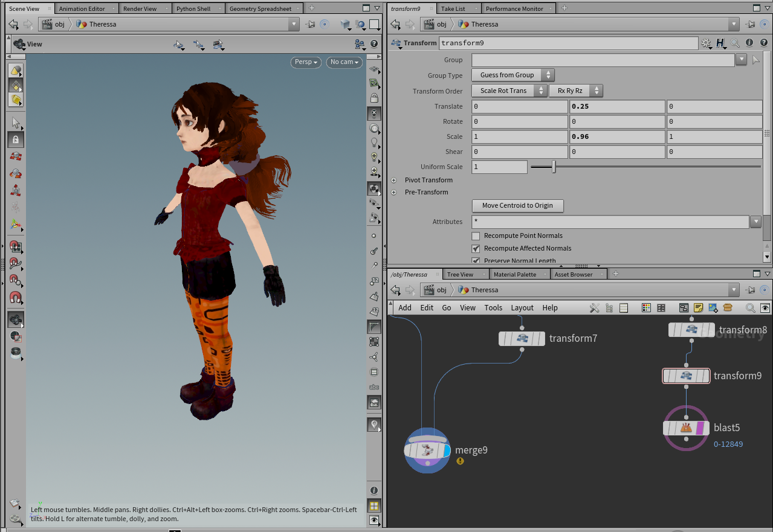This screenshot has width=773, height=532.
Task: Open the Transform Order dropdown
Action: point(509,91)
